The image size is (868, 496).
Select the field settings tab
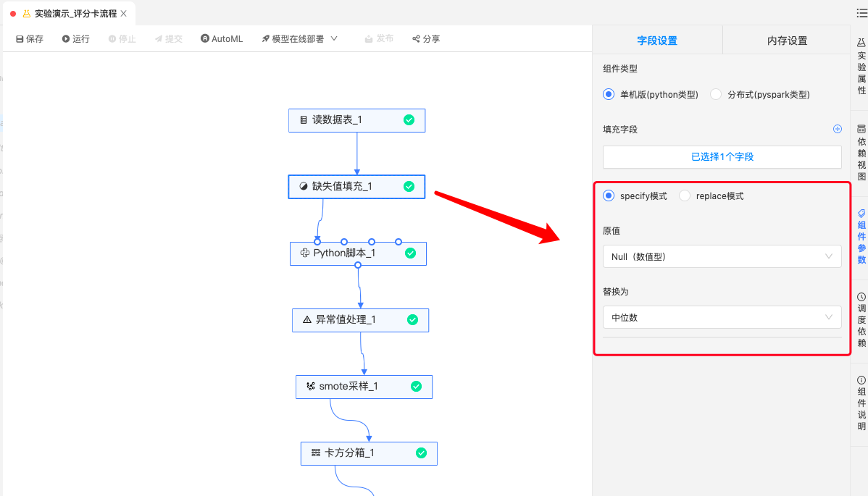pyautogui.click(x=657, y=41)
